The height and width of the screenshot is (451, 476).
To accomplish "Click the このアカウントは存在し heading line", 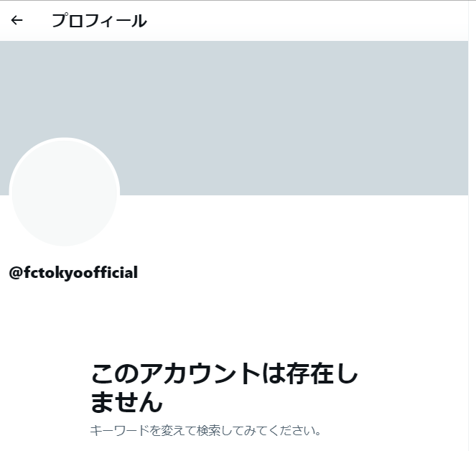I will pos(224,373).
